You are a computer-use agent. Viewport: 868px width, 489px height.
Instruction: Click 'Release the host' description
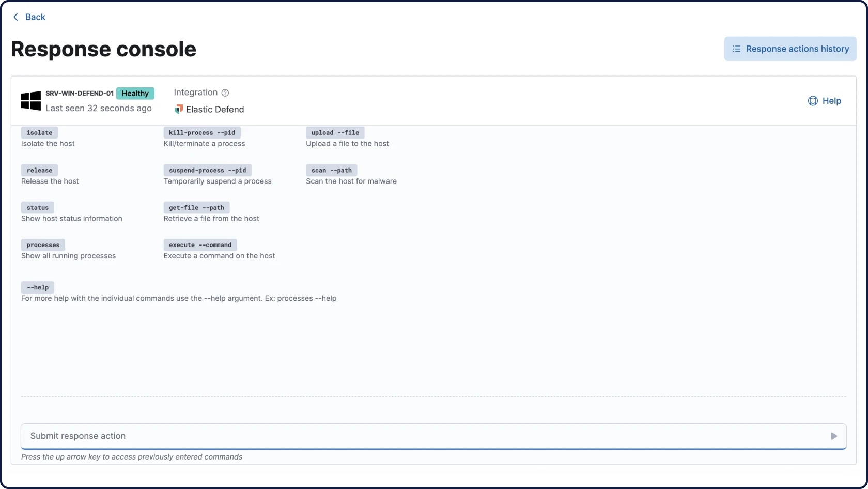[50, 181]
